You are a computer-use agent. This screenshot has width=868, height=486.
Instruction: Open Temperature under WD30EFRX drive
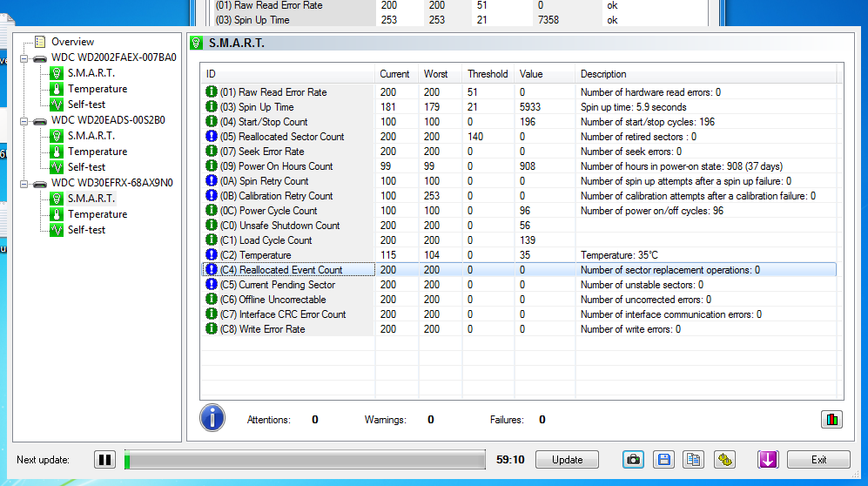[98, 213]
